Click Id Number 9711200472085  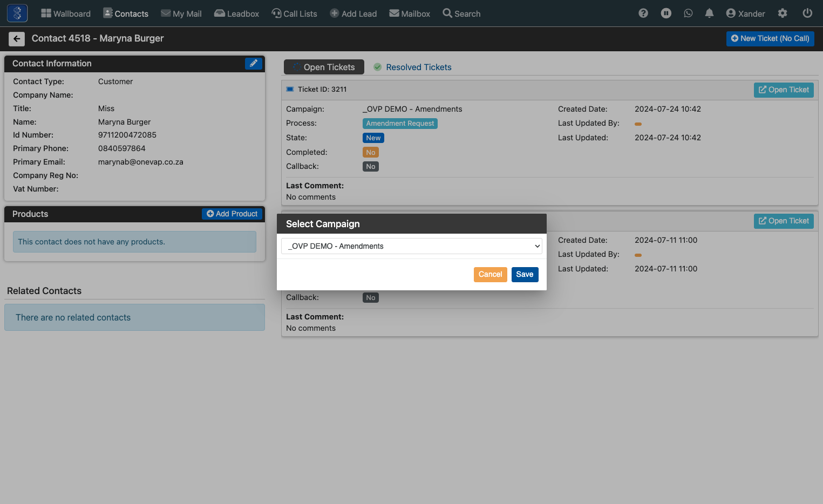point(127,135)
